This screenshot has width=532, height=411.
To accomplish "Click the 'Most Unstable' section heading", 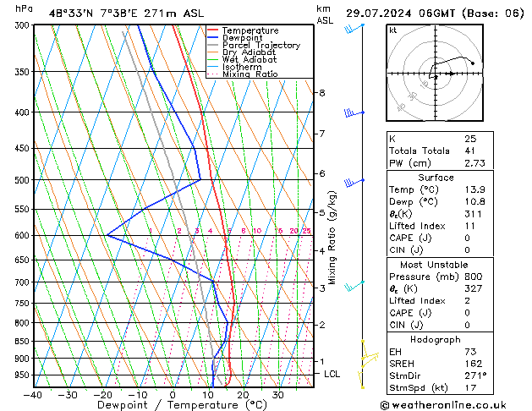I will click(434, 265).
